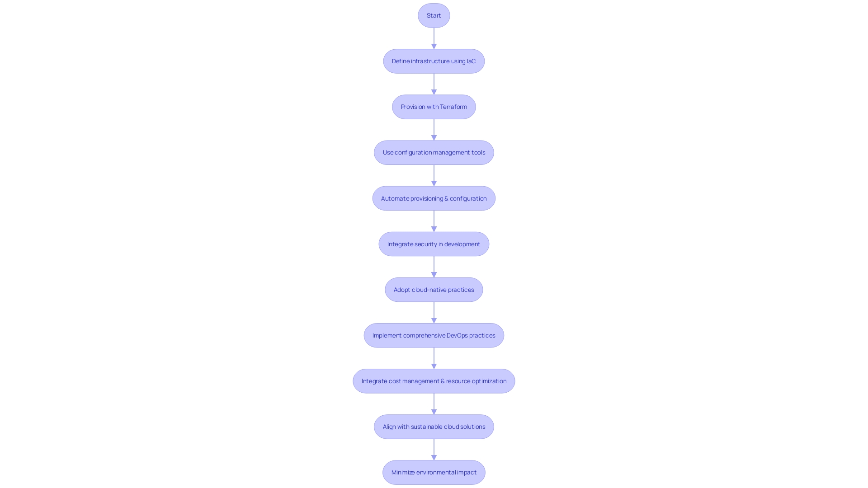
Task: Expand configuration options for DevOps practices node
Action: click(x=434, y=335)
